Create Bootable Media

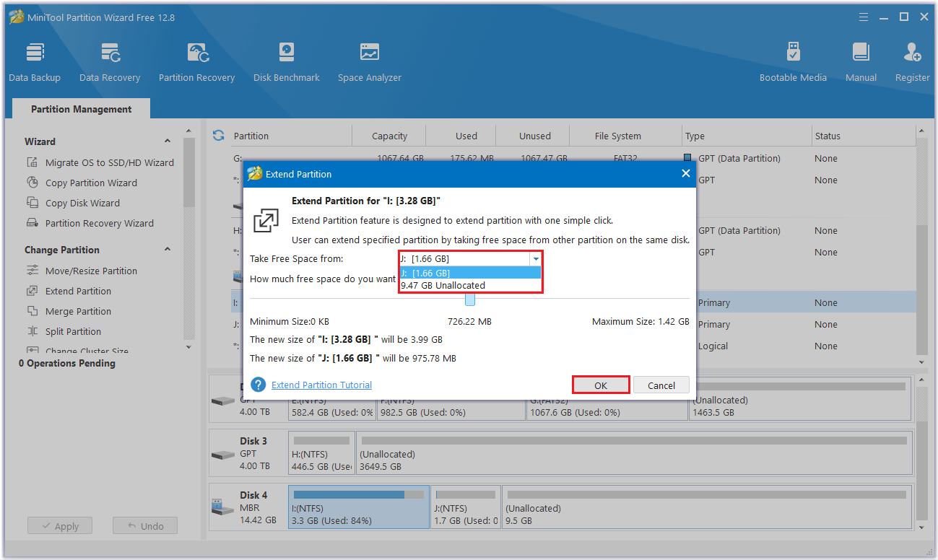click(793, 62)
